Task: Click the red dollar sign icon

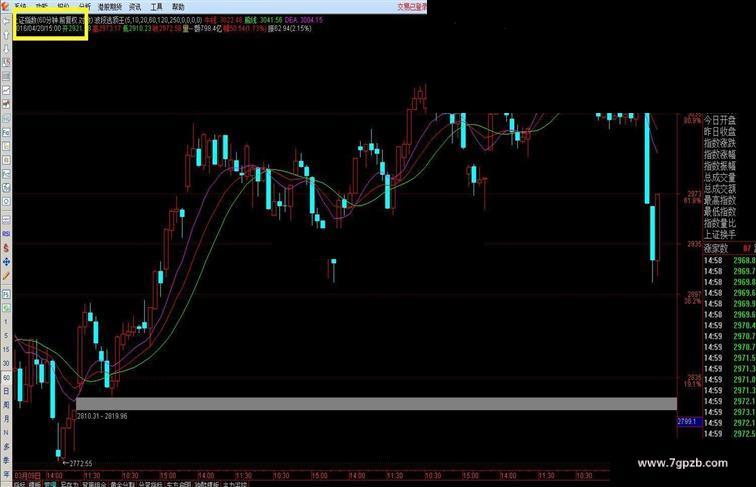Action: (x=6, y=248)
